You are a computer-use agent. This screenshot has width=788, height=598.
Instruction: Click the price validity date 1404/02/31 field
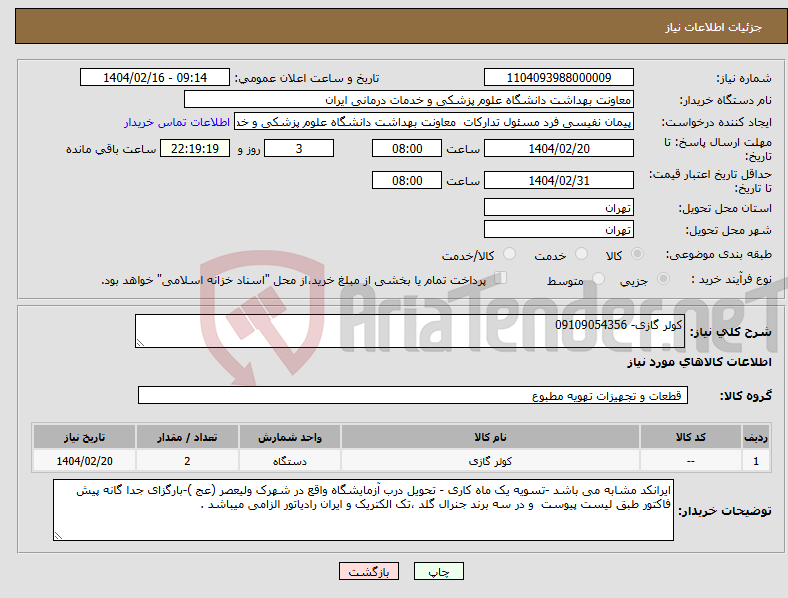click(x=558, y=180)
